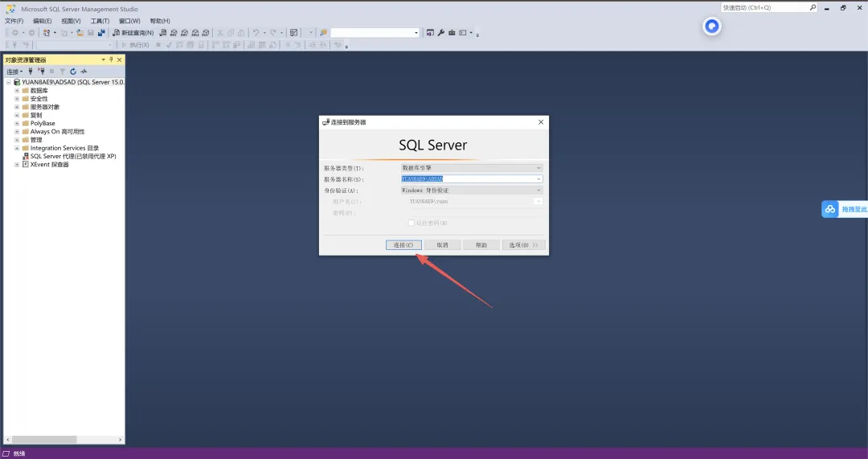Image resolution: width=868 pixels, height=459 pixels.
Task: Select the 复制 replication folder
Action: coord(36,115)
